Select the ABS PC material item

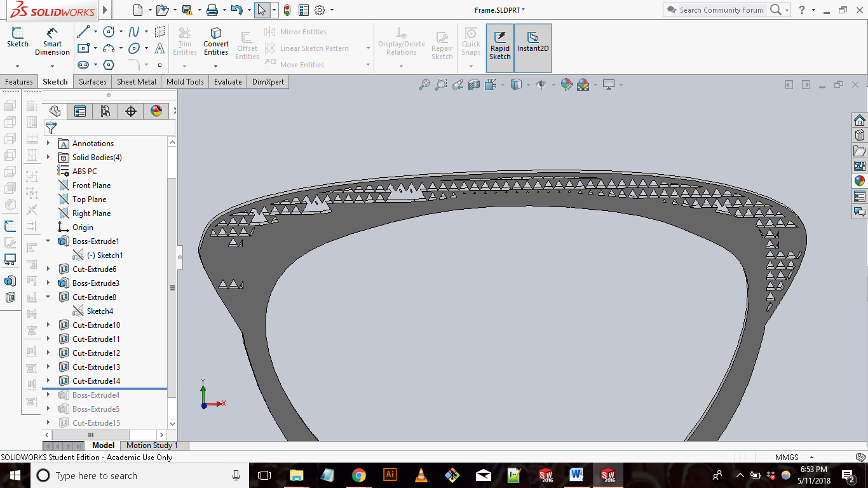coord(85,171)
